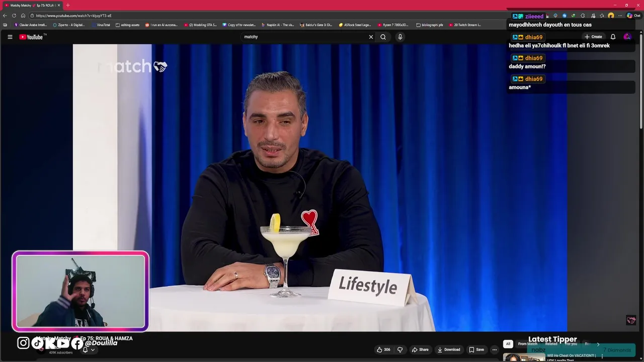Image resolution: width=644 pixels, height=362 pixels.
Task: Select the 'All' filter chip
Action: (x=508, y=344)
